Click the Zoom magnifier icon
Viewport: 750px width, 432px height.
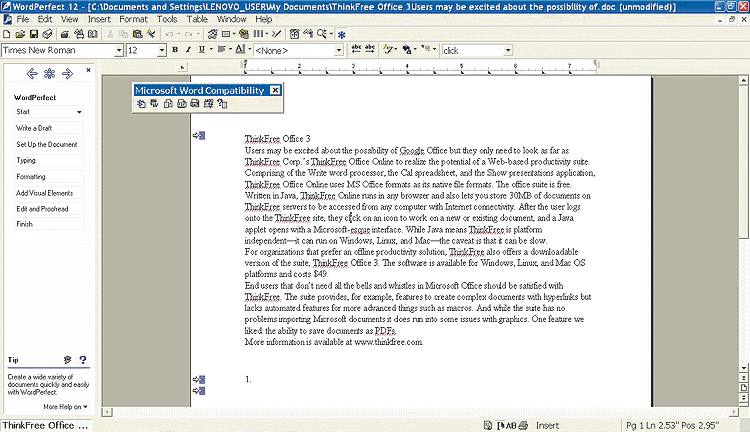coord(321,34)
